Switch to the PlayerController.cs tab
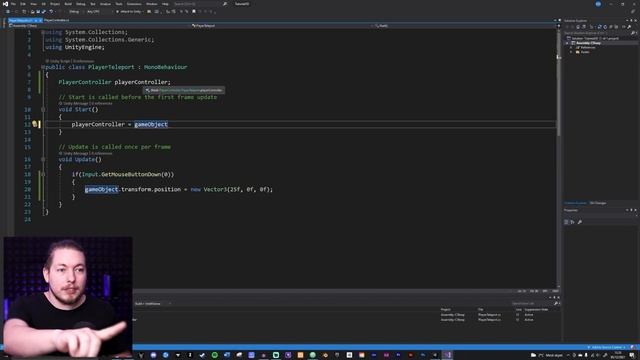The height and width of the screenshot is (360, 640). coord(56,20)
